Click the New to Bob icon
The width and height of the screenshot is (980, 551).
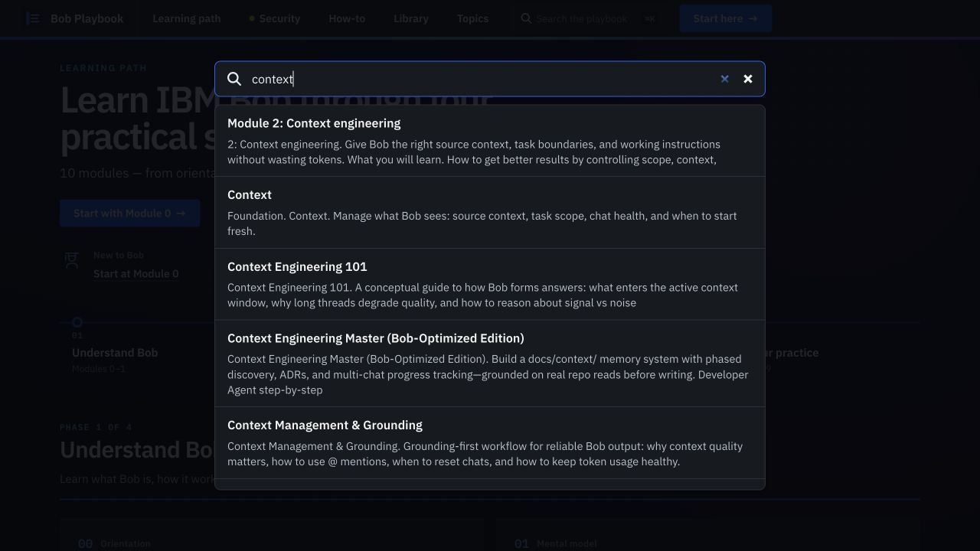(72, 261)
